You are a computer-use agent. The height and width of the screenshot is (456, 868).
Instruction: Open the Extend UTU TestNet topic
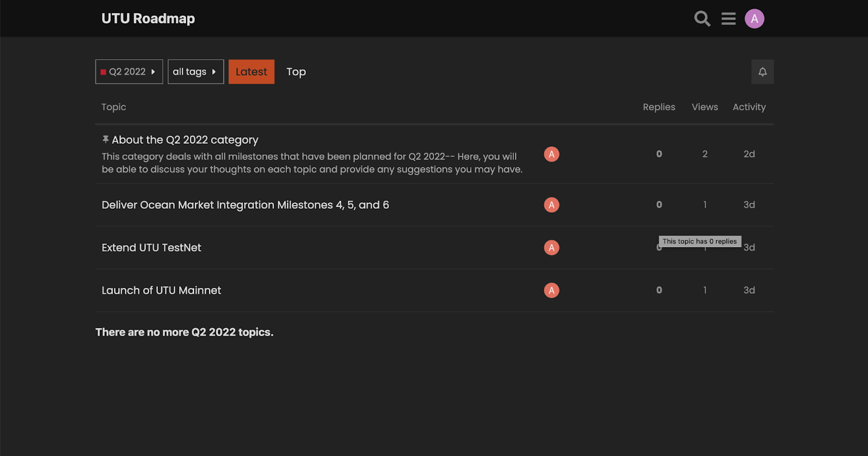[151, 248]
